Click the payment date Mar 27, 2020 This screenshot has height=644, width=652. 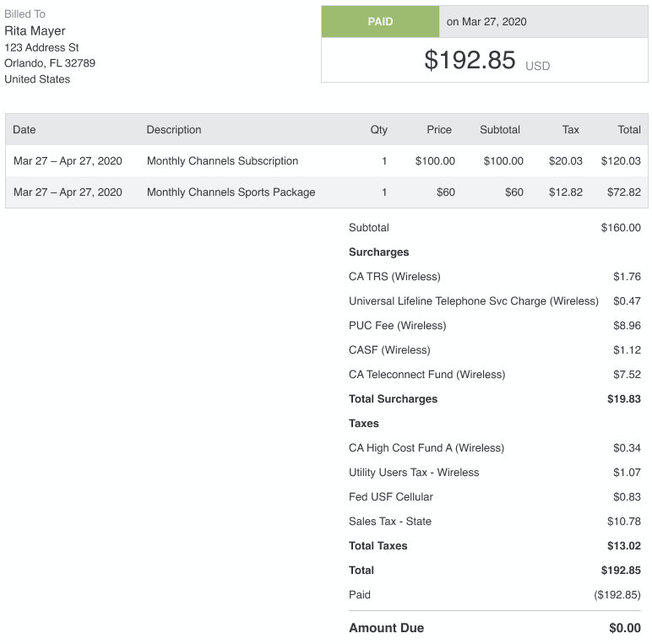(486, 22)
